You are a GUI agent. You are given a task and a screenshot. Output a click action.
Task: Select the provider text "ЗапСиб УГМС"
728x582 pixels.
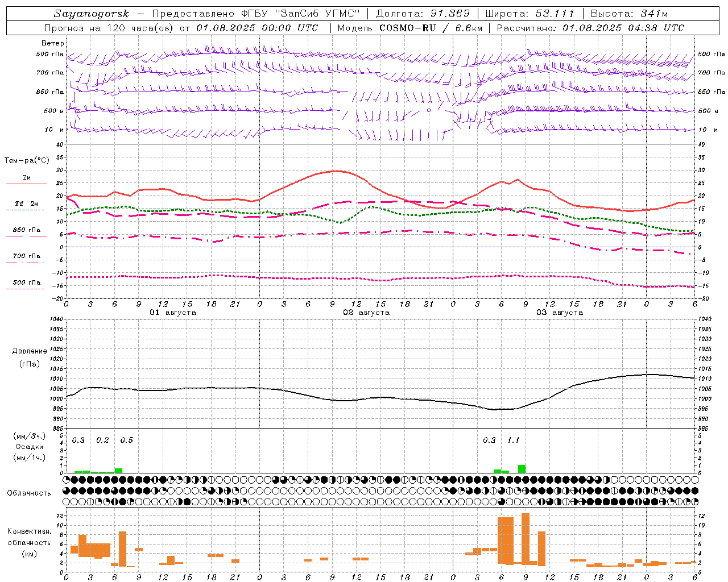click(x=318, y=14)
